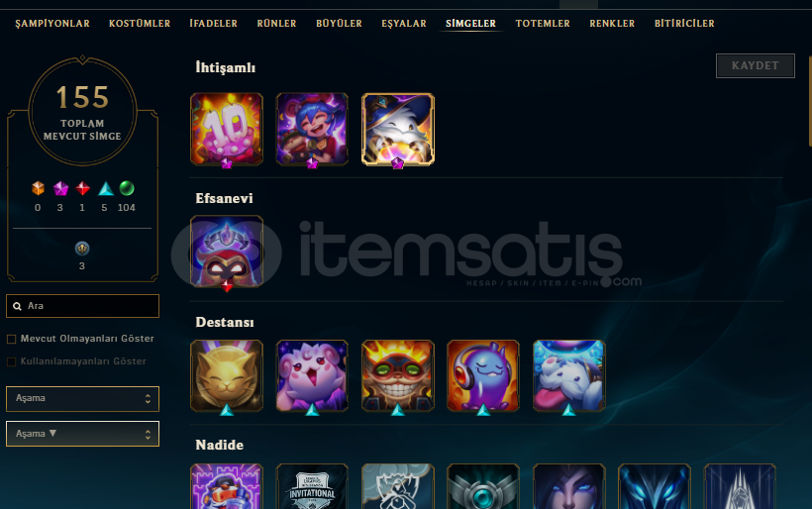The width and height of the screenshot is (812, 509).
Task: Switch to the ŞAMPİYONLAR tab
Action: pyautogui.click(x=52, y=24)
